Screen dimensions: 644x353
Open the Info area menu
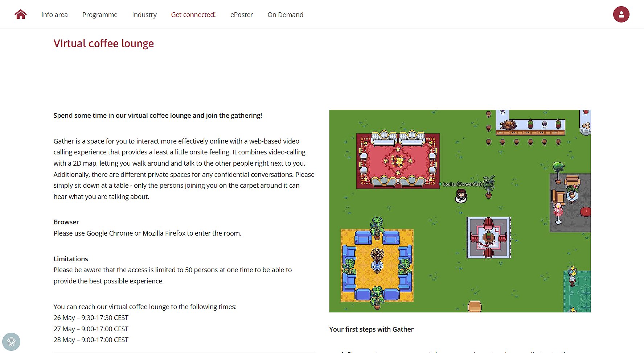[54, 14]
